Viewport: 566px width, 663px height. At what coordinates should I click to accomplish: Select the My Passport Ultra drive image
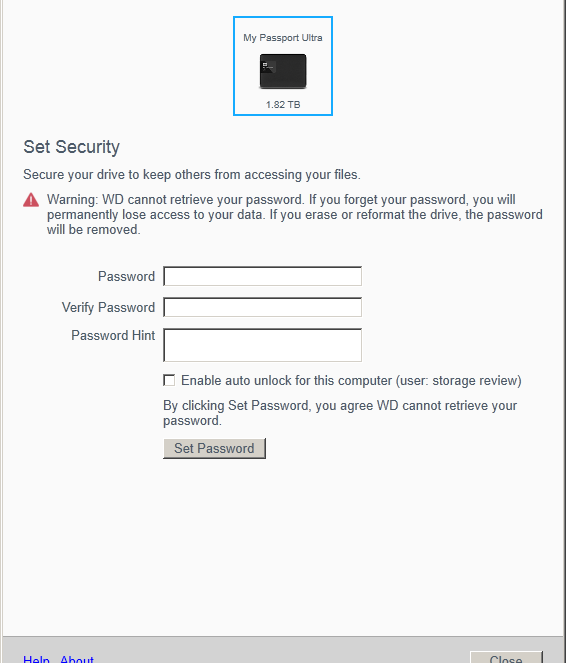pyautogui.click(x=283, y=71)
